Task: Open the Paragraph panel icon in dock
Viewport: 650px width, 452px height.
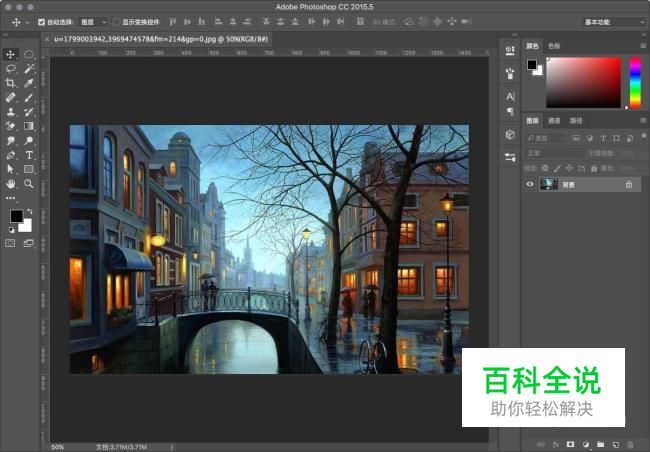Action: point(510,112)
